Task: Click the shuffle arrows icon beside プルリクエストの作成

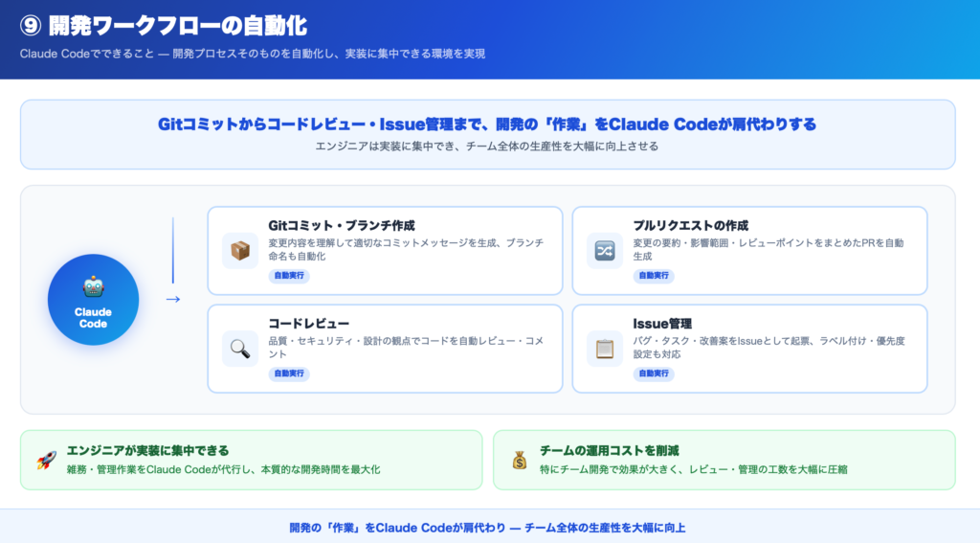Action: [605, 251]
